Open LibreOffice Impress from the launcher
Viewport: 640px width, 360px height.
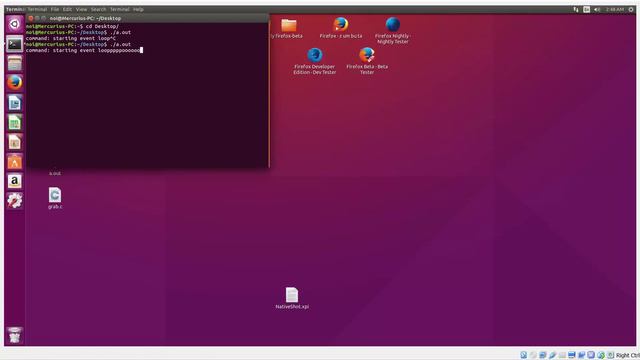[x=15, y=142]
